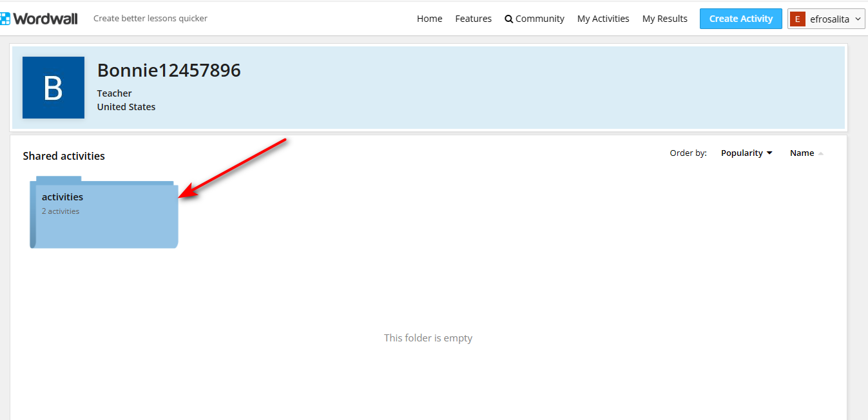Click the blue B profile avatar

pos(53,88)
